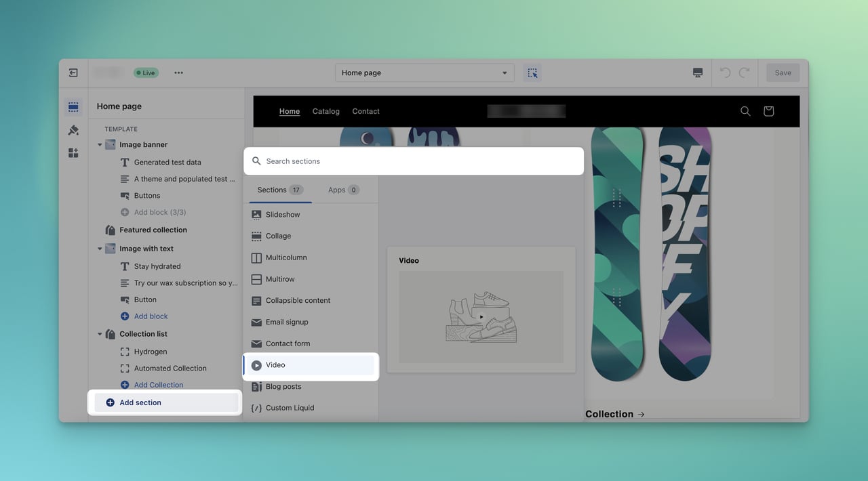Select the Video section option

[309, 365]
